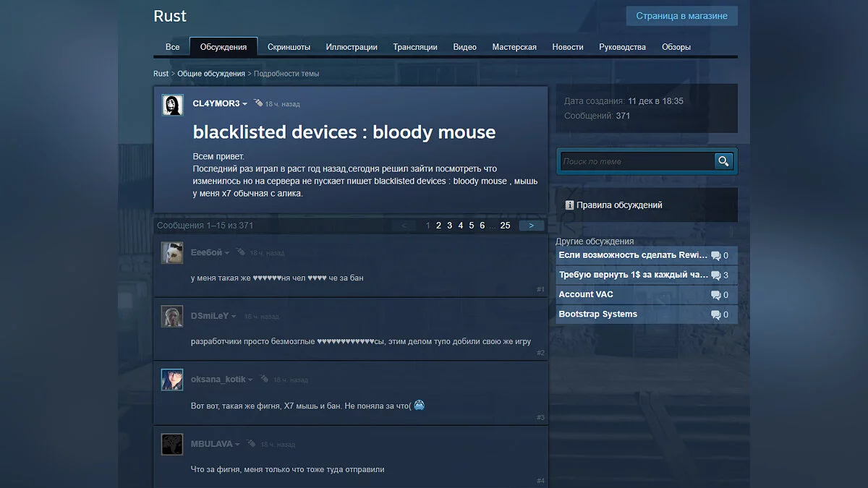Image resolution: width=868 pixels, height=488 pixels.
Task: Click the Rust breadcrumb link
Action: click(x=161, y=74)
